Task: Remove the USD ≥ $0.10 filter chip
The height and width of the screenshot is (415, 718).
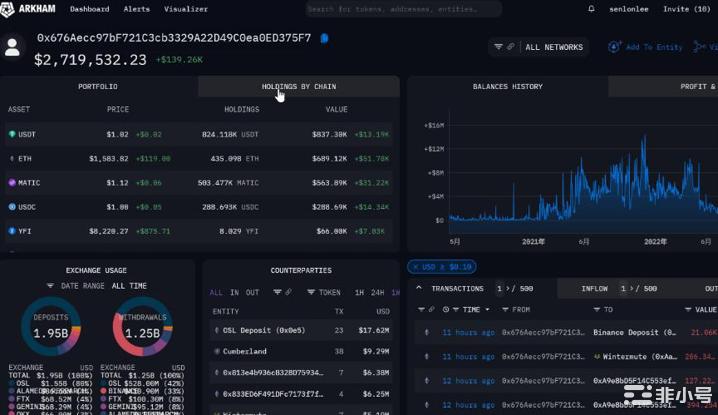Action: (x=415, y=267)
